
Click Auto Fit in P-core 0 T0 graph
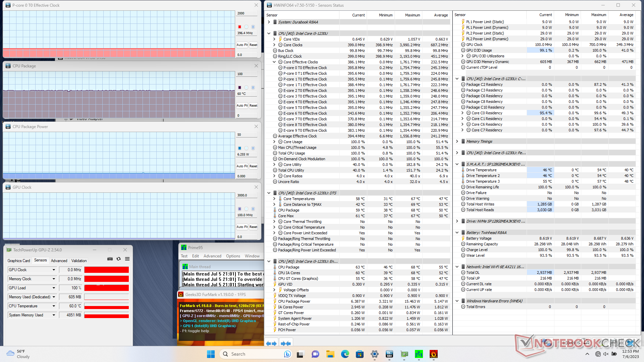(x=242, y=45)
